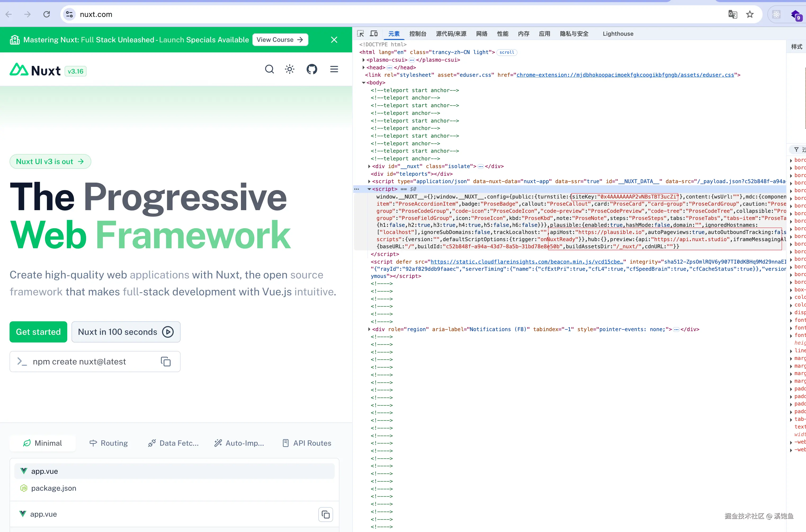Switch to the 隐私与安全 DevTools tab

click(574, 34)
